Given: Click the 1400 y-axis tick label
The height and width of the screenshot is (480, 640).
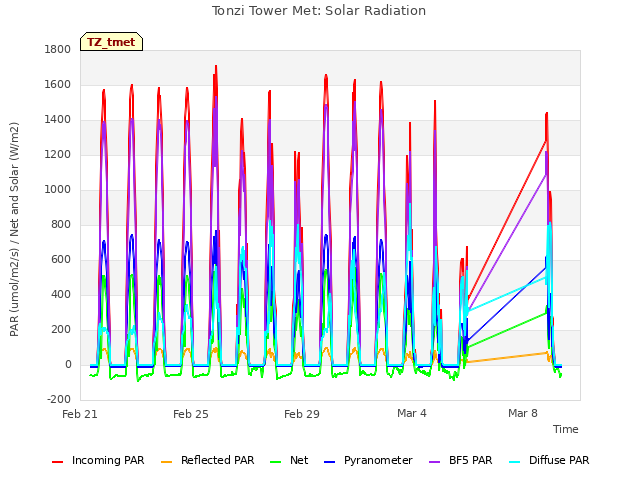Looking at the screenshot, I should pyautogui.click(x=58, y=120).
